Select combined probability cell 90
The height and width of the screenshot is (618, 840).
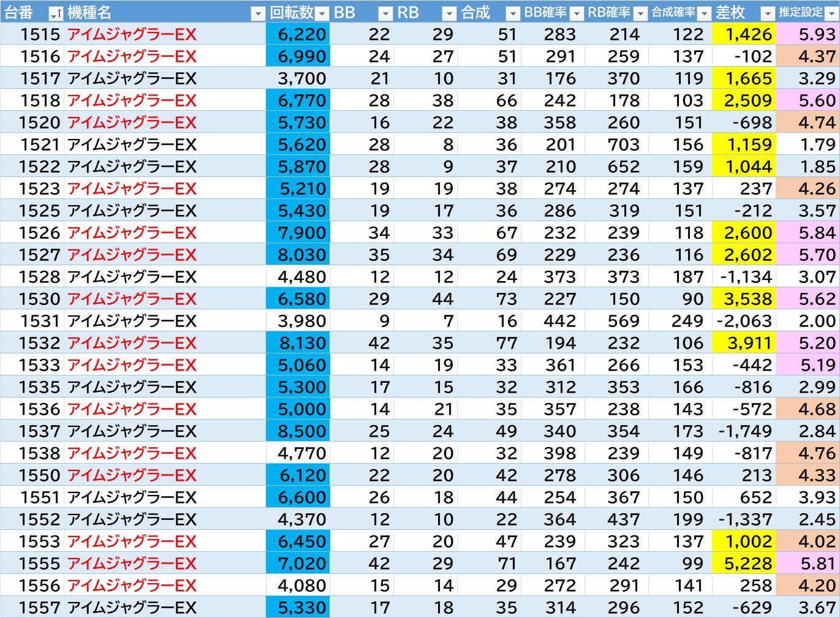(680, 299)
